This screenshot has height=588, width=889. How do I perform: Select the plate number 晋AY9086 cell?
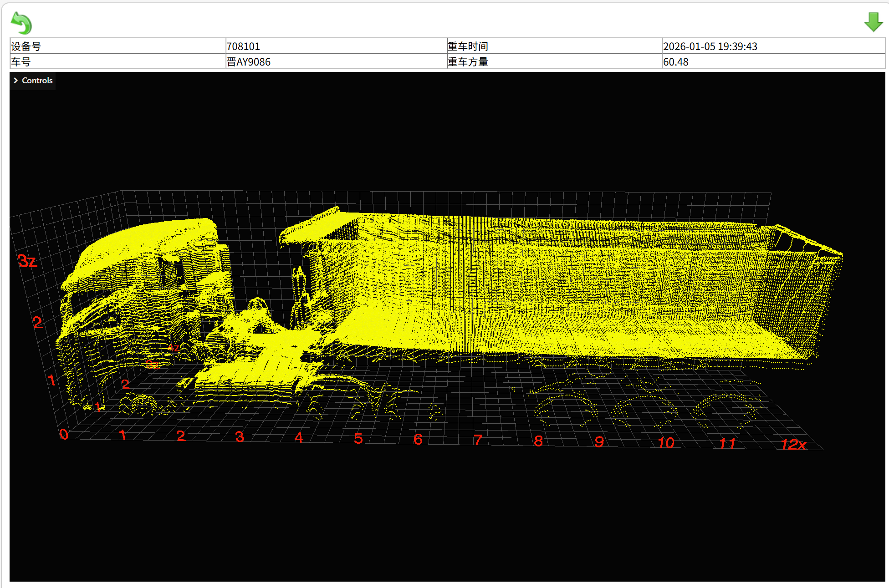pos(249,62)
